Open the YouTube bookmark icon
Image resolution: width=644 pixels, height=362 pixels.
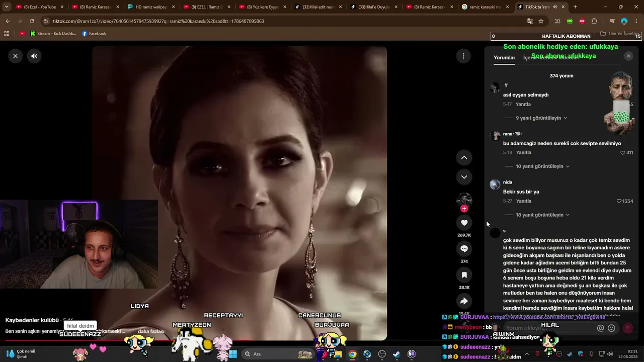point(22,34)
